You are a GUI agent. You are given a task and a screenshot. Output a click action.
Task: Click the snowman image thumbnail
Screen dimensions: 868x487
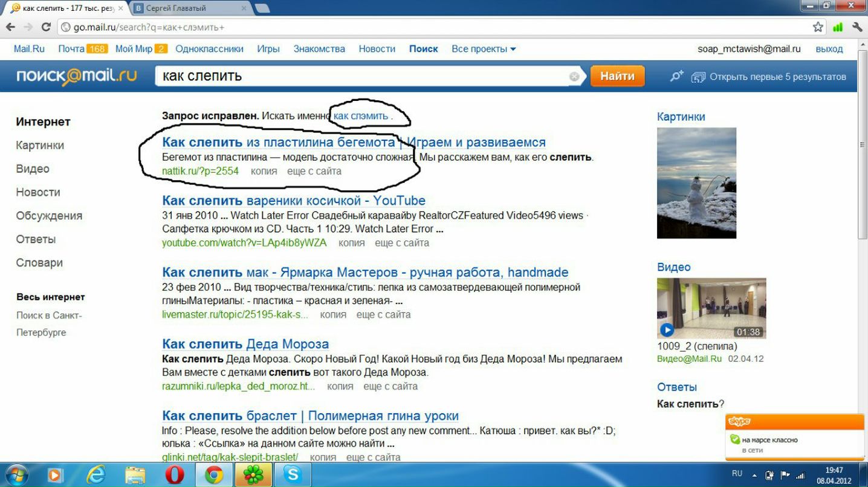point(696,182)
